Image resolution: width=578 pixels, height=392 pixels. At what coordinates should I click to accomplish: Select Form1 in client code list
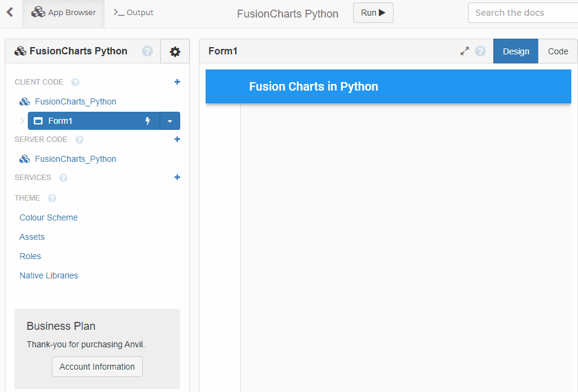(x=94, y=121)
